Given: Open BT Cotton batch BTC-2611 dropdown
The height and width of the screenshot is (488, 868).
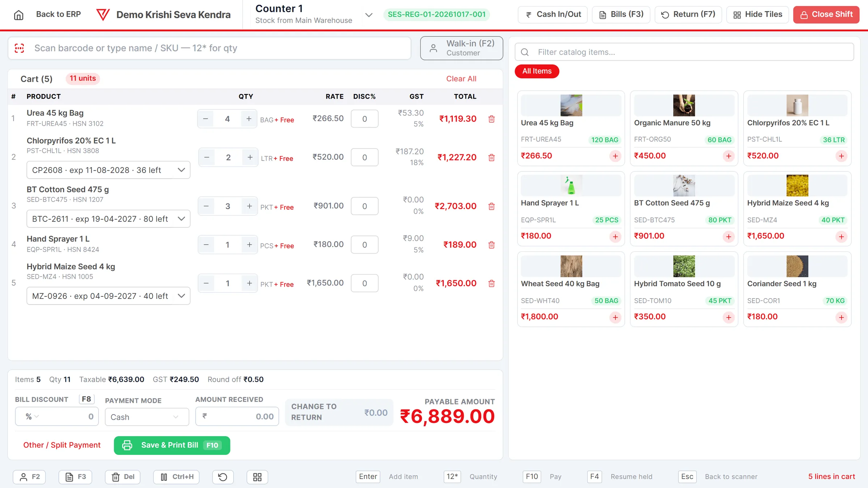Looking at the screenshot, I should pyautogui.click(x=109, y=219).
